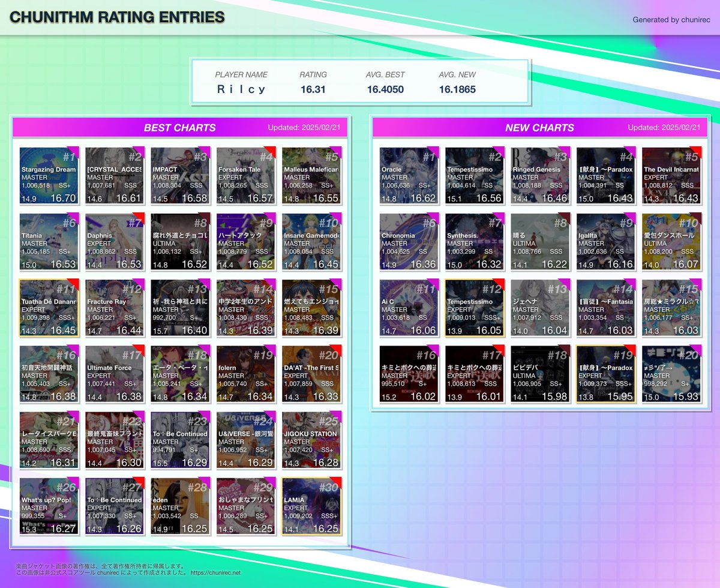Open the JIGOKU STATION card
The height and width of the screenshot is (588, 720).
point(311,440)
